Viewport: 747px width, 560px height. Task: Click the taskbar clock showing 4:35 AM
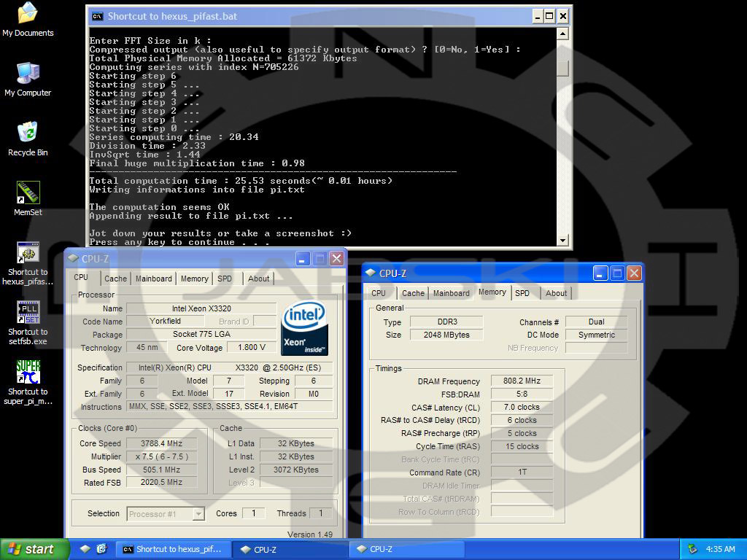pyautogui.click(x=720, y=549)
